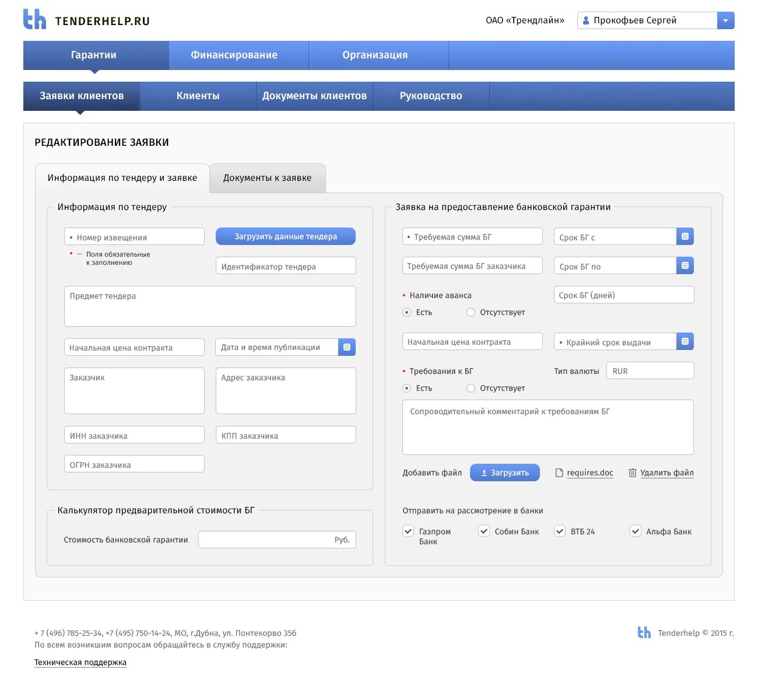
Task: Click the Удалить файл link
Action: point(667,473)
